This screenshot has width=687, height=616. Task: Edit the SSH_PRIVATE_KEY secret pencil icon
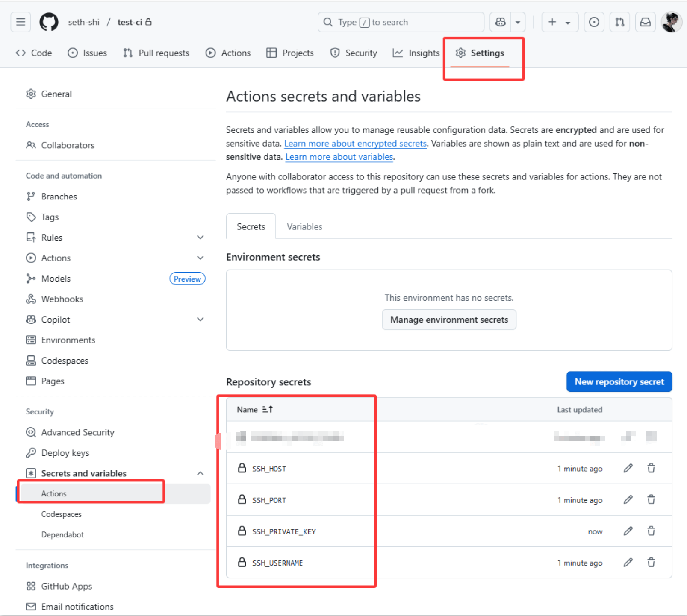coord(628,531)
